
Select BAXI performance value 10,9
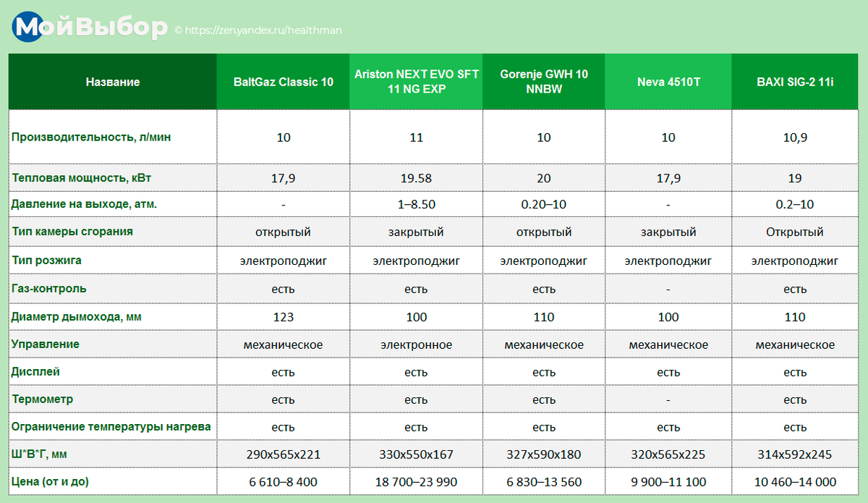[x=795, y=138]
